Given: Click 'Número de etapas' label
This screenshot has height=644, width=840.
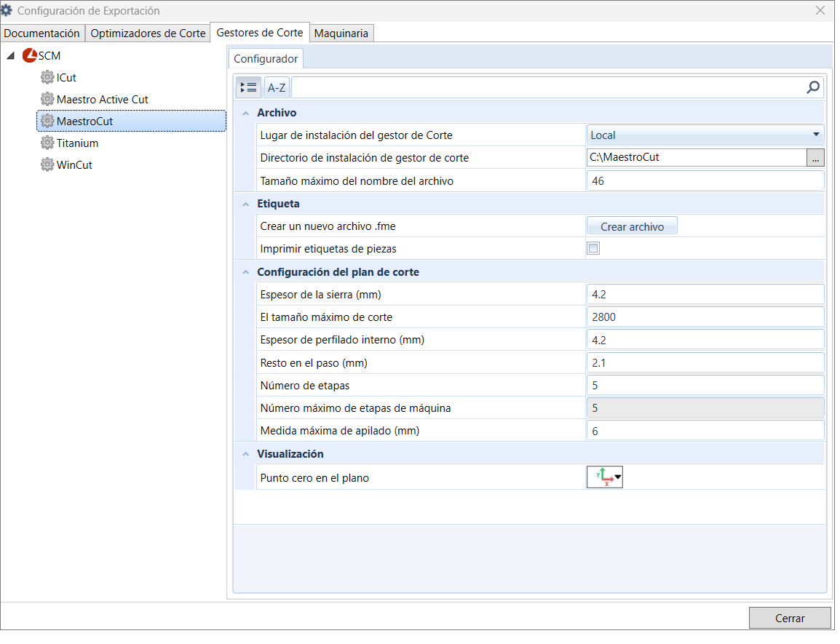Looking at the screenshot, I should 306,387.
